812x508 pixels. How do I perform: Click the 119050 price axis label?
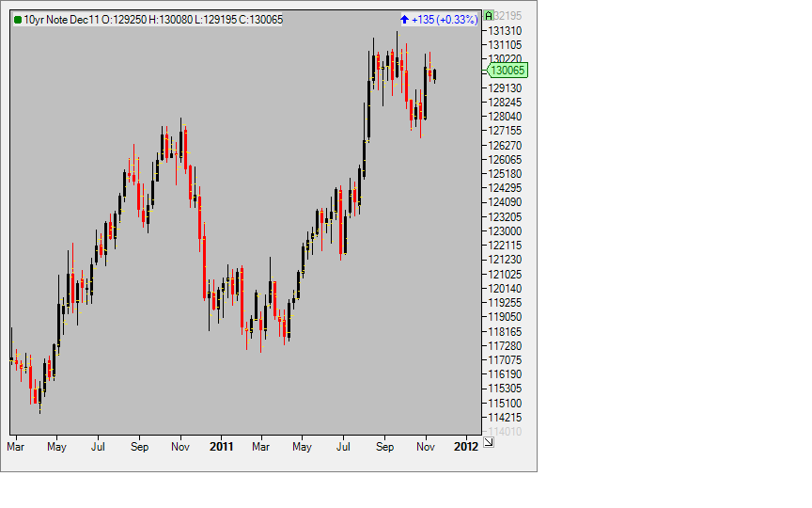[x=505, y=317]
